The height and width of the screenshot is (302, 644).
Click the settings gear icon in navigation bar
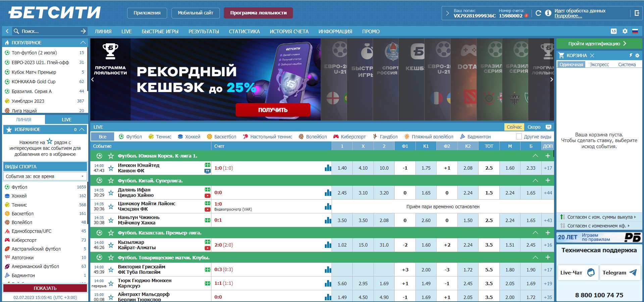pyautogui.click(x=625, y=31)
